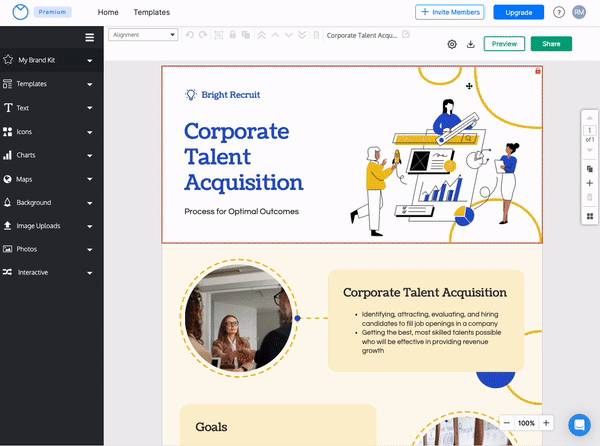Click the Upgrade button
The width and height of the screenshot is (600, 446).
click(x=518, y=12)
